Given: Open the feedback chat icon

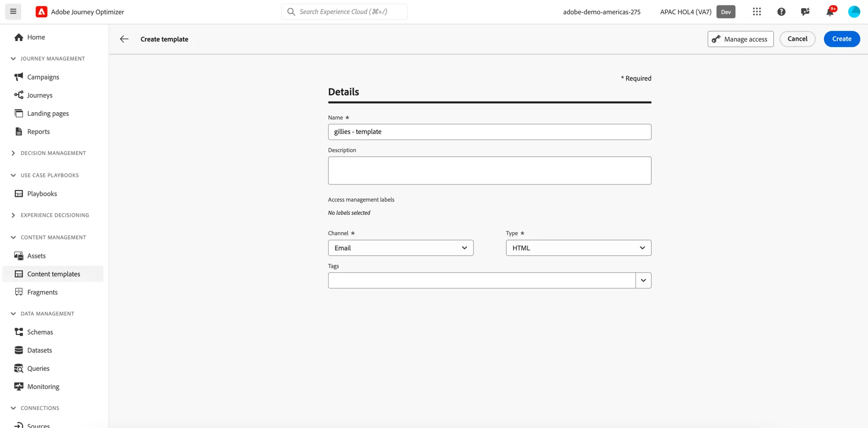Looking at the screenshot, I should [x=805, y=12].
